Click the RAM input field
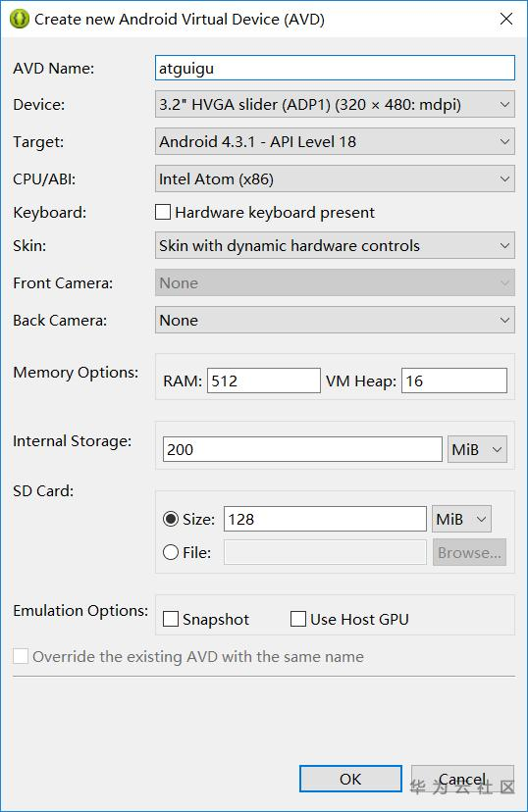This screenshot has width=528, height=812. 264,381
